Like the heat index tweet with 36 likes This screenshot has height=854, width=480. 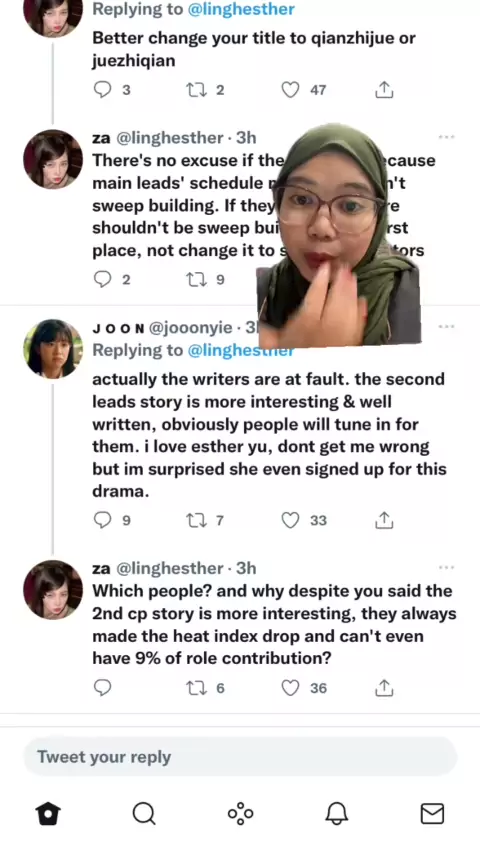point(290,688)
